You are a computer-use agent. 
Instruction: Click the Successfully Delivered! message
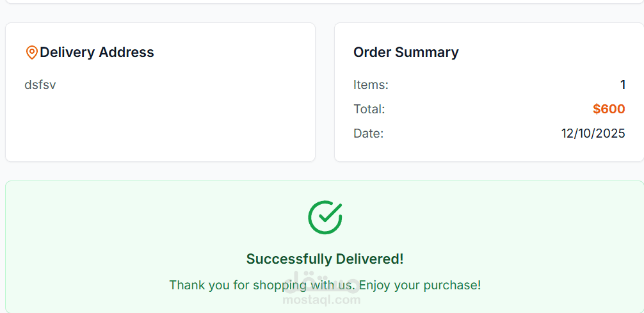[325, 259]
